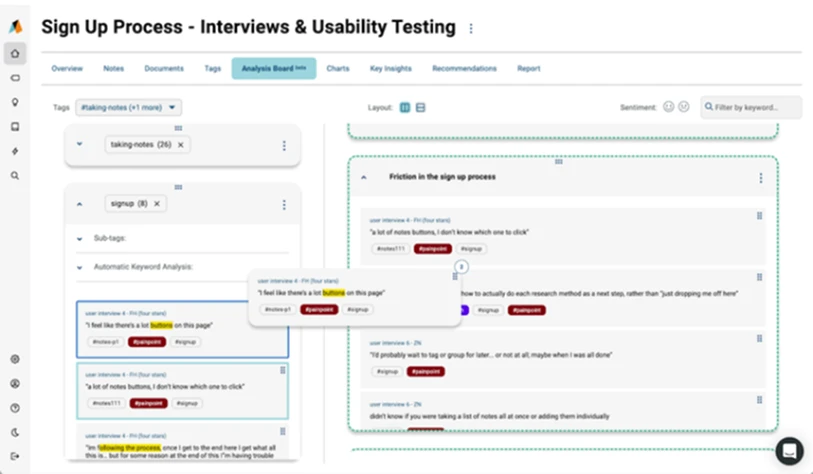
Task: Collapse the Friction in the sign up process group
Action: [x=364, y=177]
